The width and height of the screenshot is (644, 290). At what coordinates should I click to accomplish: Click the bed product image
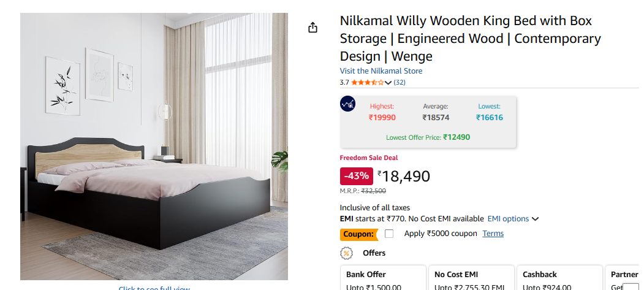pos(154,147)
